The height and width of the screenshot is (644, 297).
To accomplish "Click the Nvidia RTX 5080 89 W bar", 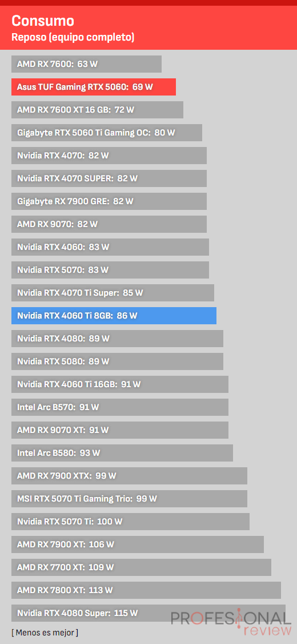I will coord(117,361).
